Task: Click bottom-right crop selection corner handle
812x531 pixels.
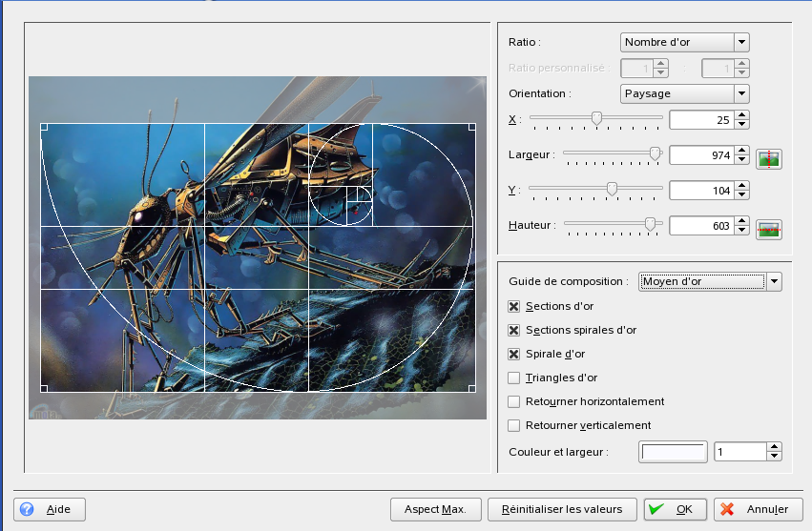Action: tap(472, 389)
